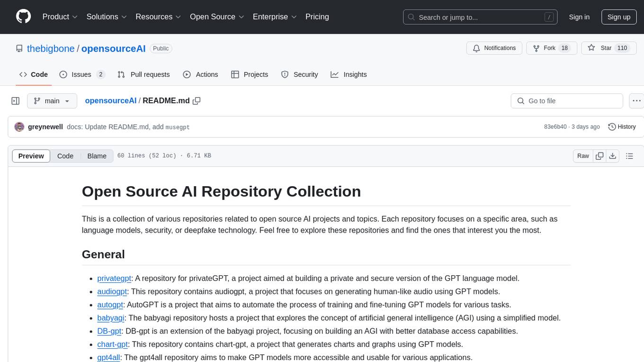Open the more file actions menu
The image size is (644, 362).
637,101
